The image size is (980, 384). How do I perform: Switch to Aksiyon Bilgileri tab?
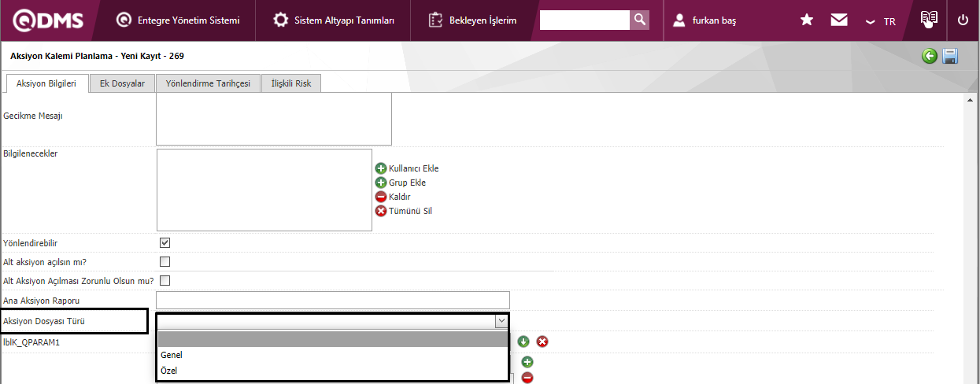click(46, 83)
